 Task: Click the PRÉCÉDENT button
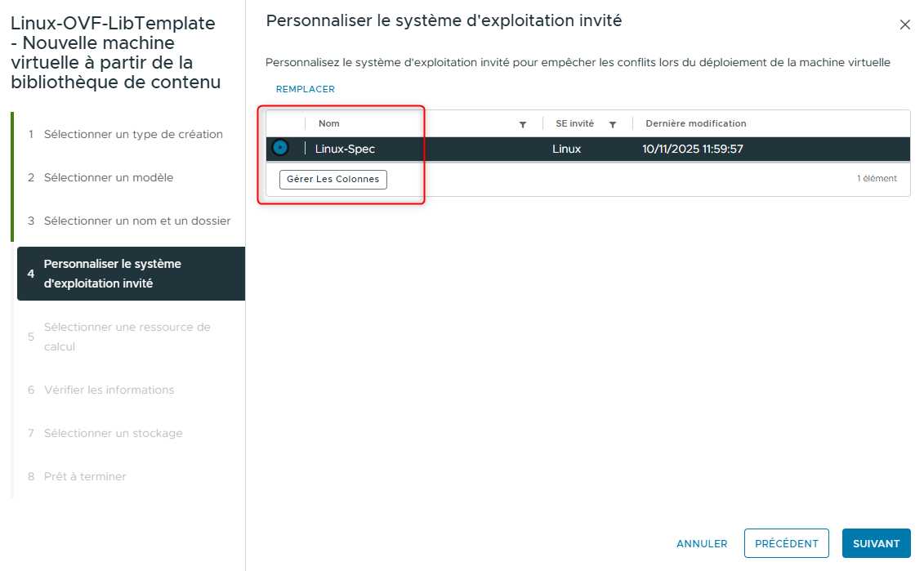click(x=786, y=543)
